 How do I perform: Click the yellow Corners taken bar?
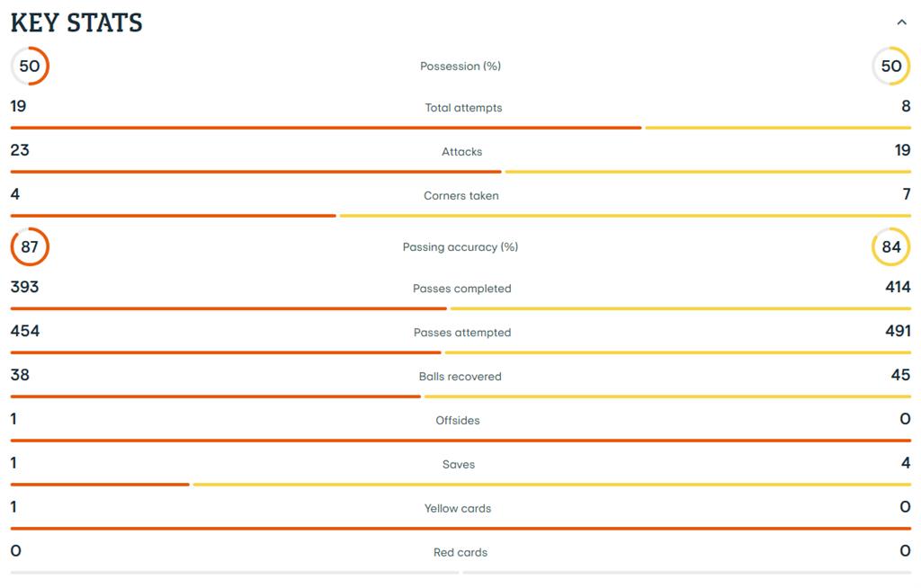pyautogui.click(x=625, y=216)
